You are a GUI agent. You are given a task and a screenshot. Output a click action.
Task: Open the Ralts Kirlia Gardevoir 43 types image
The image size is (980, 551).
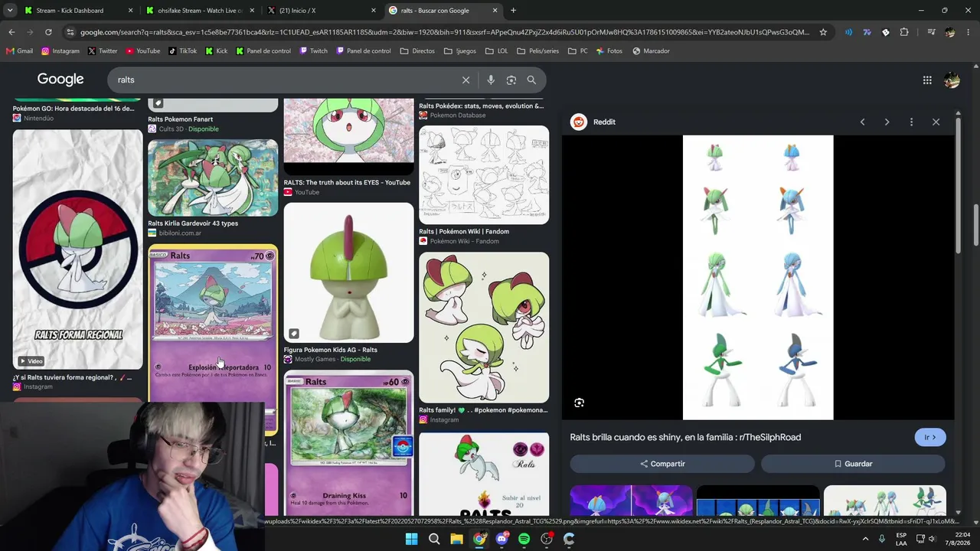pos(213,178)
